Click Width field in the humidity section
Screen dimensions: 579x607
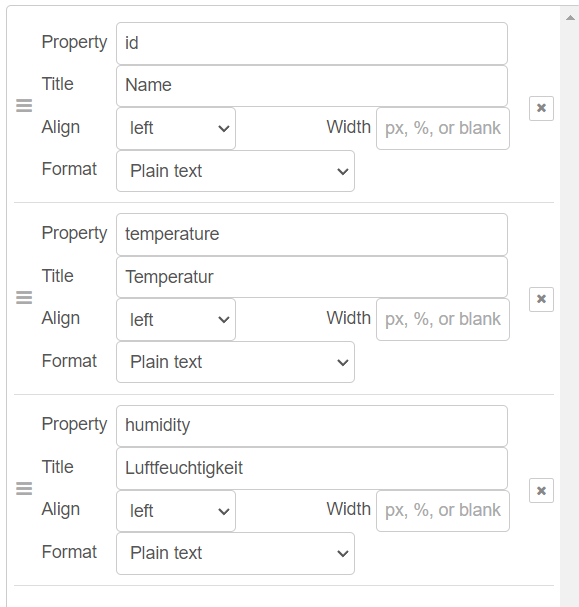point(443,511)
